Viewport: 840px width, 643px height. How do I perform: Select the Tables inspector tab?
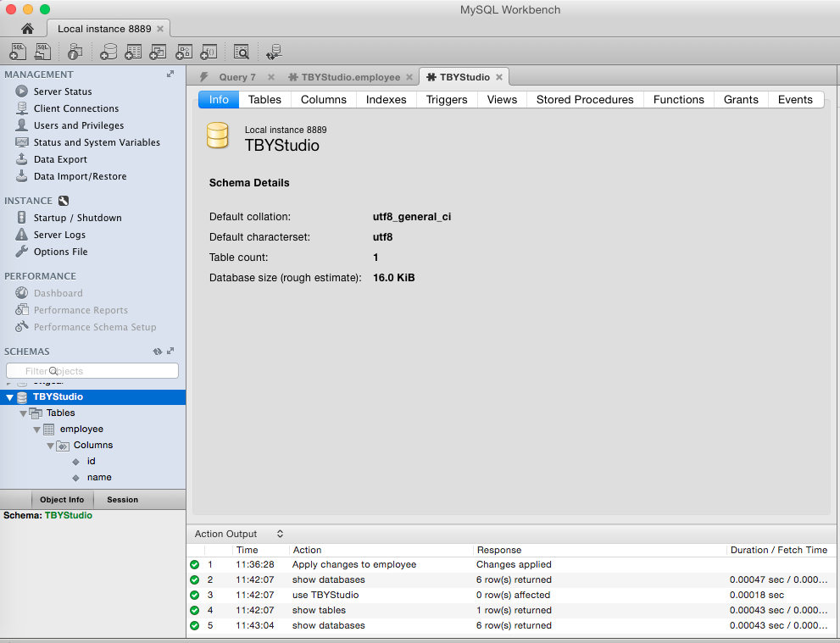tap(264, 100)
